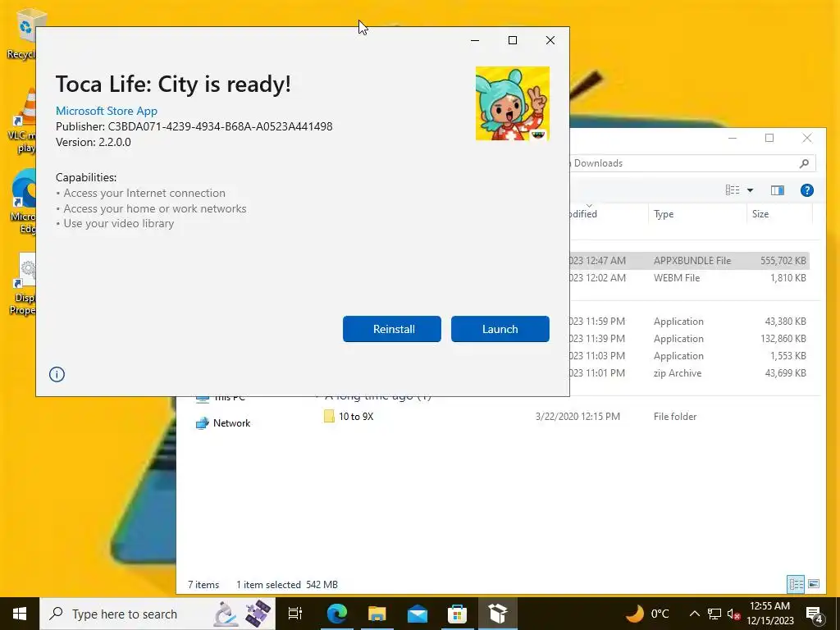
Task: Focus the Search Downloads field in File Explorer
Action: (x=692, y=163)
